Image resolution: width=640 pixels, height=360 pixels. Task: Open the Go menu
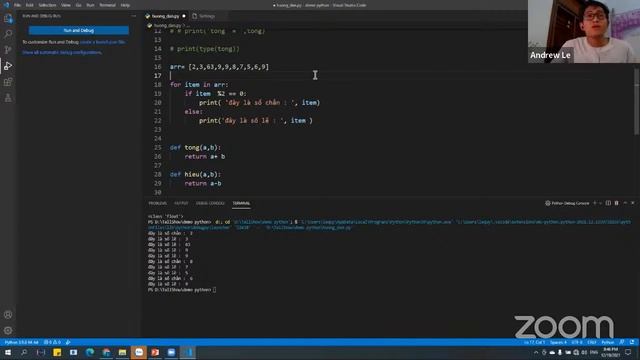coord(78,5)
